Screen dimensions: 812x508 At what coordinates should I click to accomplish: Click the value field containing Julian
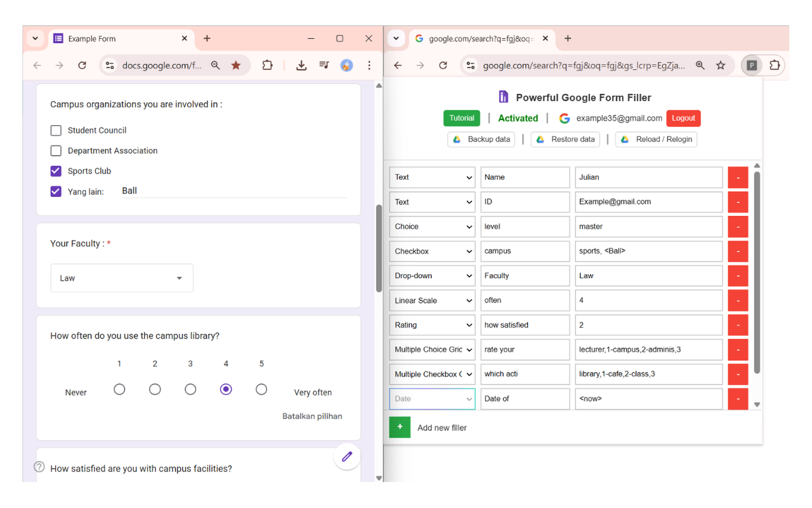click(x=649, y=177)
